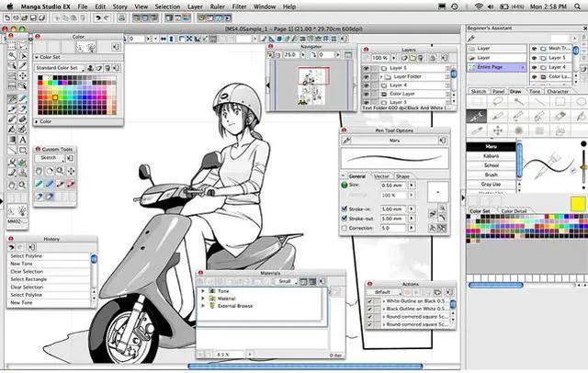Open the Filter menu

(239, 6)
